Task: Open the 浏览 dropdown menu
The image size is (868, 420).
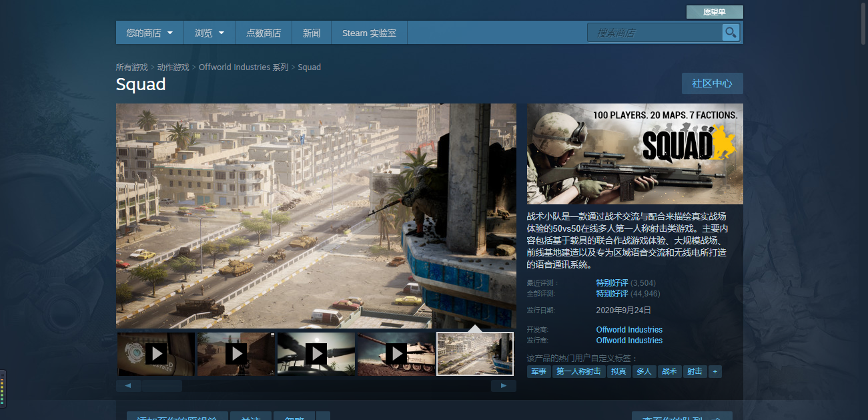Action: (209, 33)
